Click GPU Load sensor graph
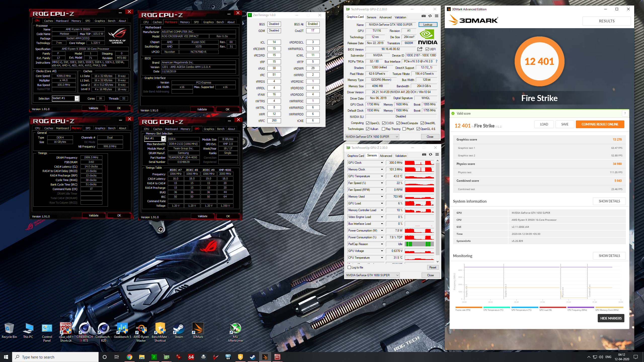 point(419,203)
